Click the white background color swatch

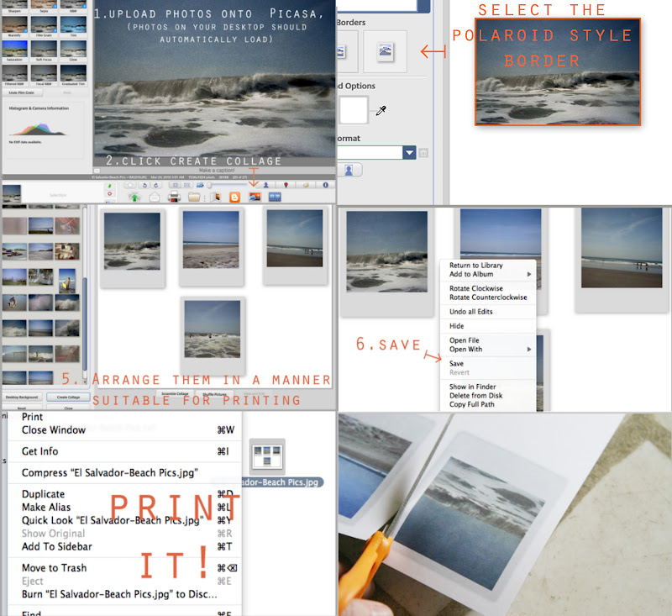pyautogui.click(x=354, y=110)
